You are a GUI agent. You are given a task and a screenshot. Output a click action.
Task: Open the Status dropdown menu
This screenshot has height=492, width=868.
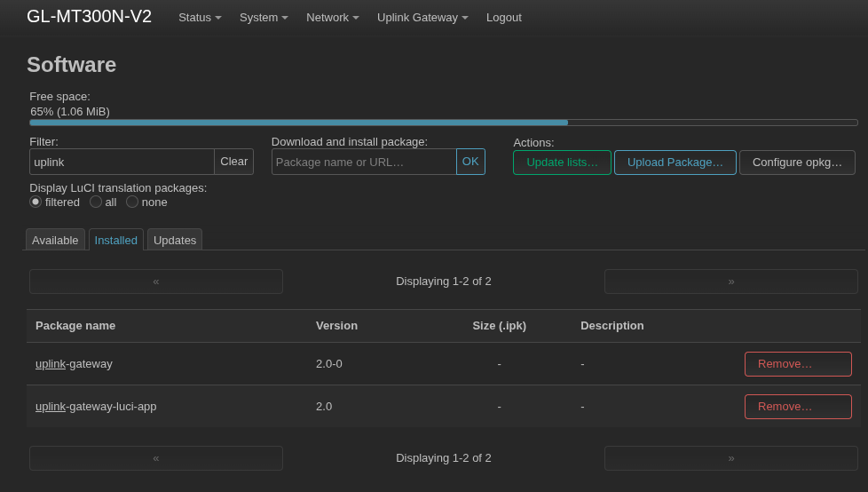pos(200,18)
